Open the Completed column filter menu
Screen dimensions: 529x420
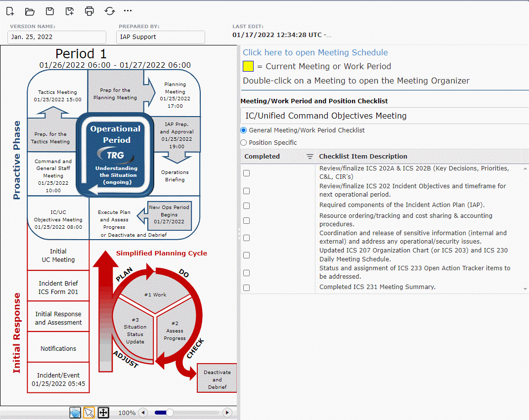pos(310,157)
